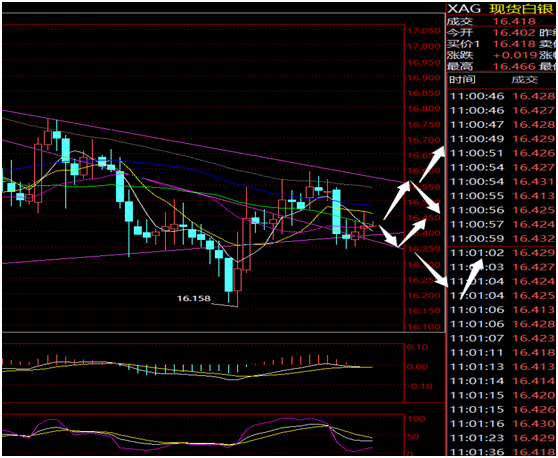Select the 11:01:13 tick time
558x458 pixels.
477,367
